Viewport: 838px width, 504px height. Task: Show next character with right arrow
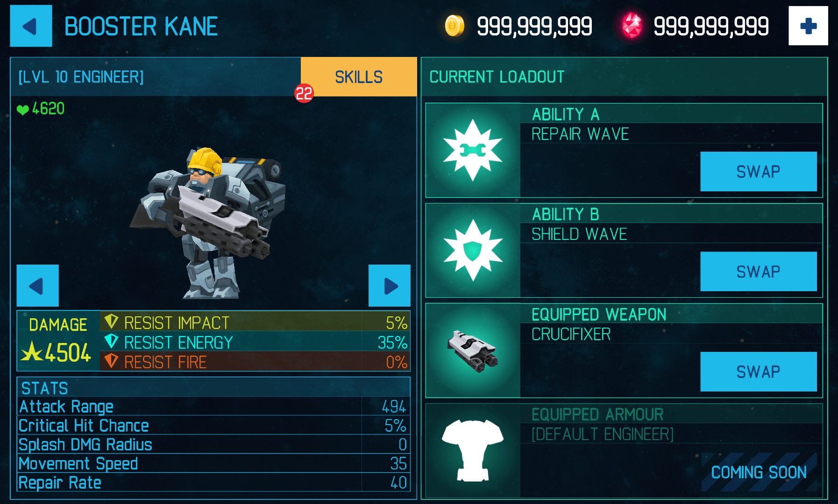tap(390, 286)
